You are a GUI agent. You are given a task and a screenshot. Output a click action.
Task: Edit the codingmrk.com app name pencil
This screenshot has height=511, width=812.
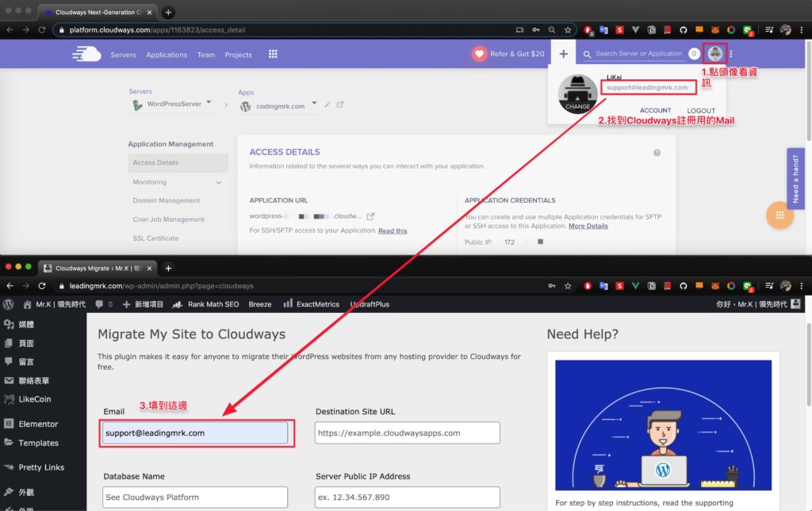pos(327,105)
